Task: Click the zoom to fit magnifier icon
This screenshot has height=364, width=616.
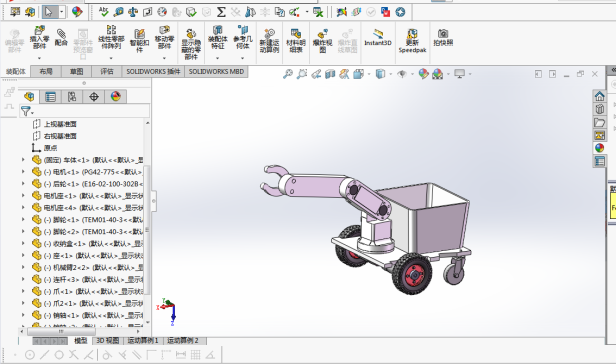Action: pos(288,74)
